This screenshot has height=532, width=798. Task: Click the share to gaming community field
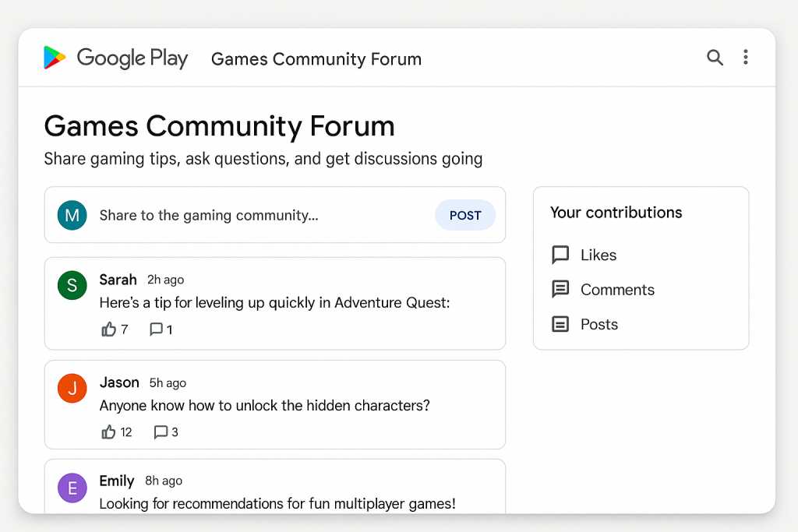[234, 215]
